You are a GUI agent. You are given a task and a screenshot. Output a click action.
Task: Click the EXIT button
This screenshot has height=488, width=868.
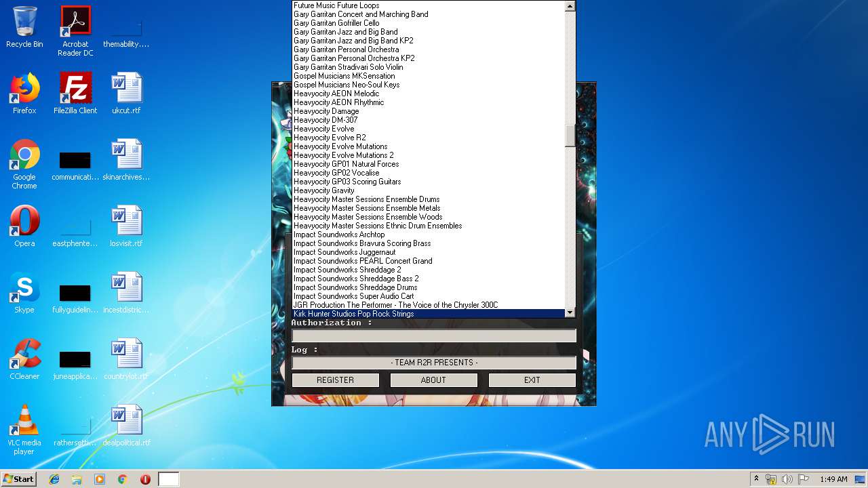click(x=532, y=380)
